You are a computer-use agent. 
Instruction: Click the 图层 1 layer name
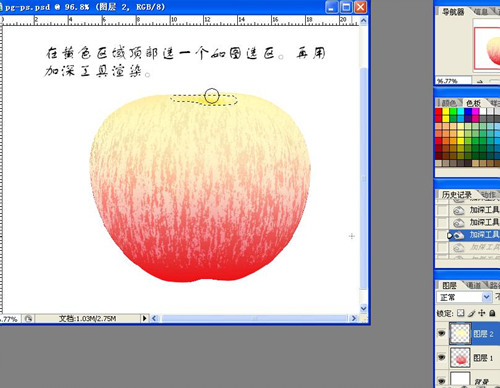[x=483, y=358]
